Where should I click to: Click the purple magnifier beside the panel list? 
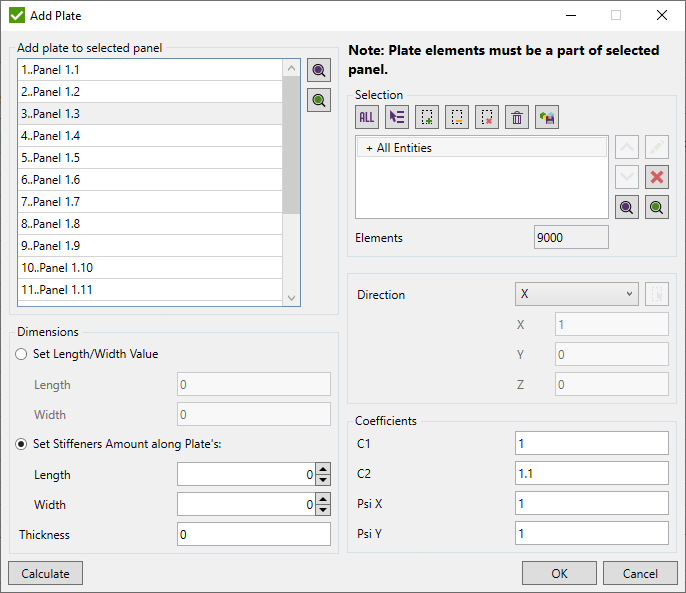[x=319, y=70]
